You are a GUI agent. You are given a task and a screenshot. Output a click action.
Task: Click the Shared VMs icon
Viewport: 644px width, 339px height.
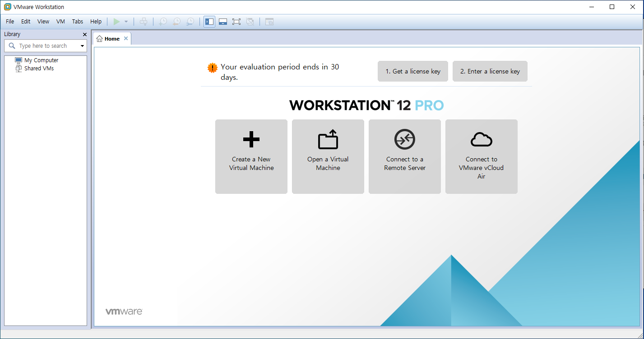click(19, 69)
